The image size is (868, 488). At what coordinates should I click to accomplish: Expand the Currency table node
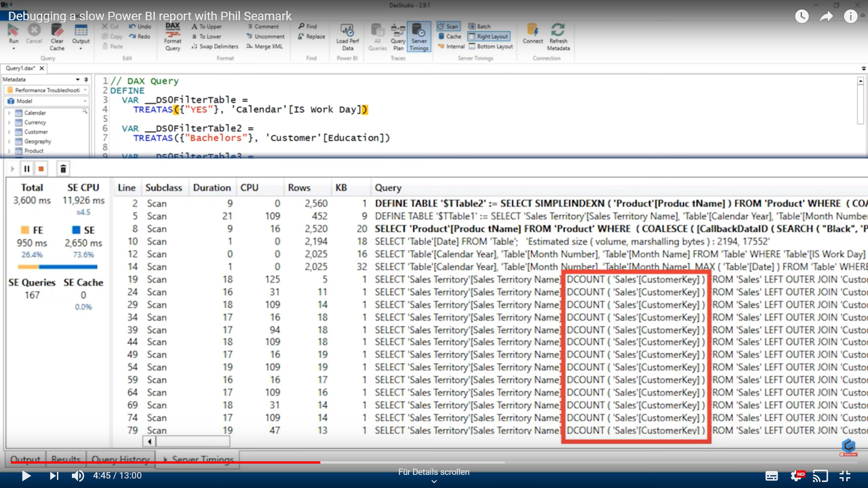[x=9, y=122]
